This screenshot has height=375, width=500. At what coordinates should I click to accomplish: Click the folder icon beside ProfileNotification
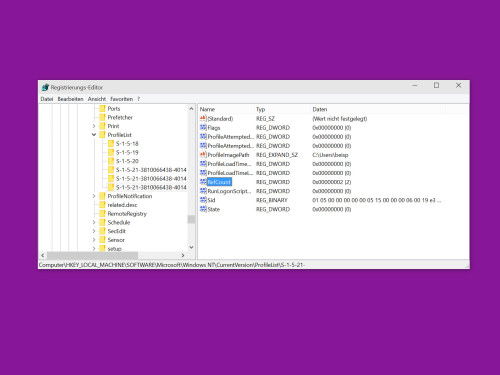coord(102,196)
